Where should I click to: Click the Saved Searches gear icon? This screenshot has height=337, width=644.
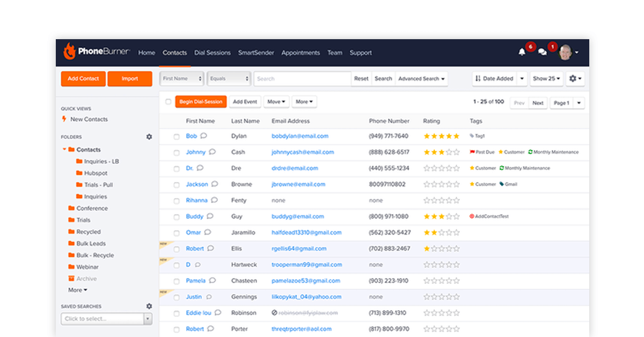(149, 306)
